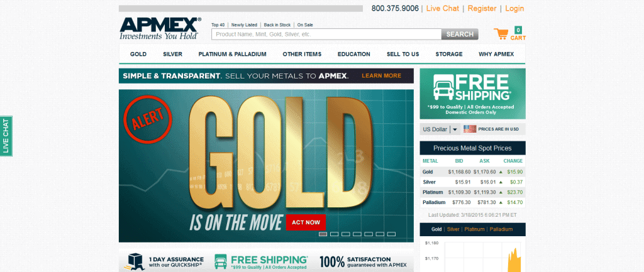Open the Platinum & Palladium menu
The width and height of the screenshot is (644, 272).
coord(232,54)
